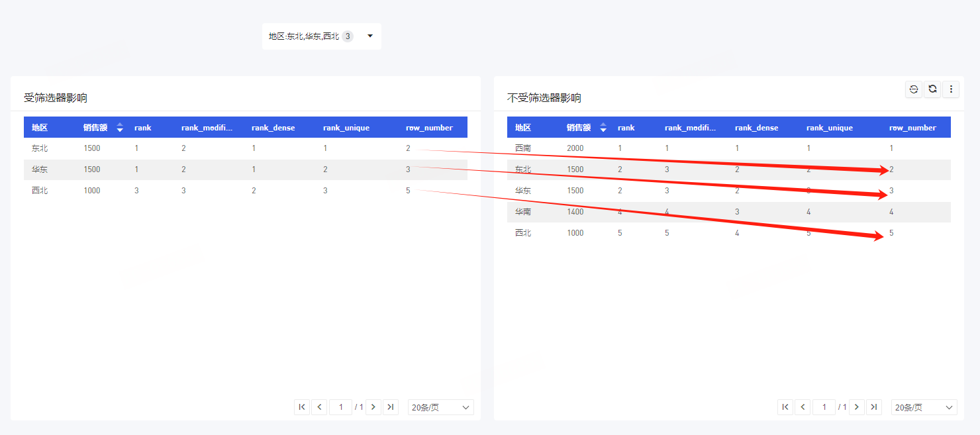The width and height of the screenshot is (980, 435).
Task: Go to previous page in right table
Action: tap(803, 407)
